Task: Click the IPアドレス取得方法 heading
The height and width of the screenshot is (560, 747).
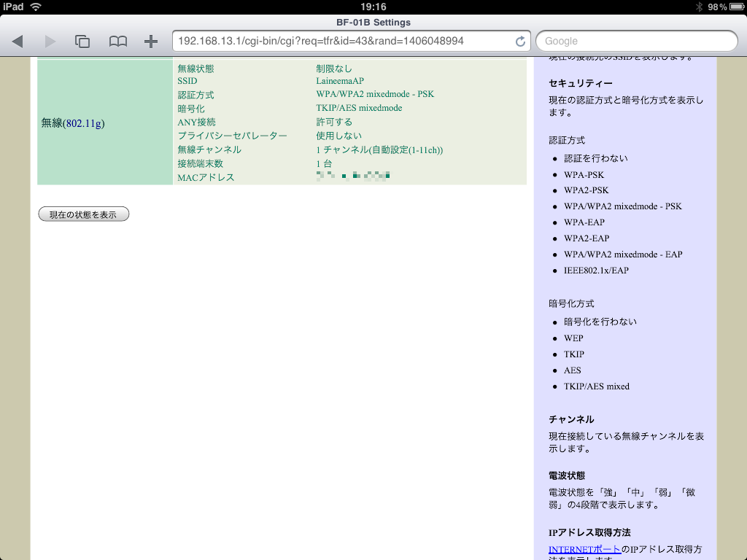Action: pos(589,532)
